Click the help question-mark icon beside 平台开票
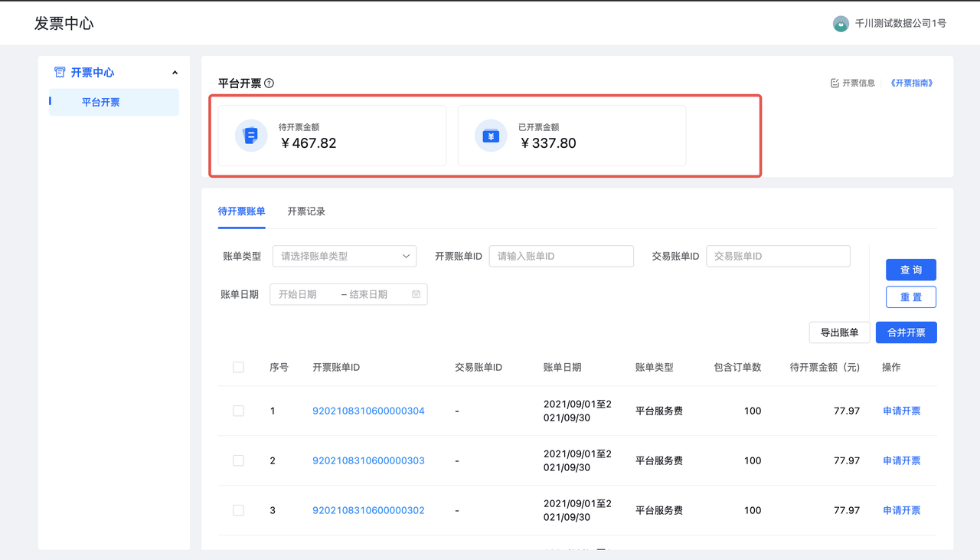The height and width of the screenshot is (560, 980). (x=269, y=84)
